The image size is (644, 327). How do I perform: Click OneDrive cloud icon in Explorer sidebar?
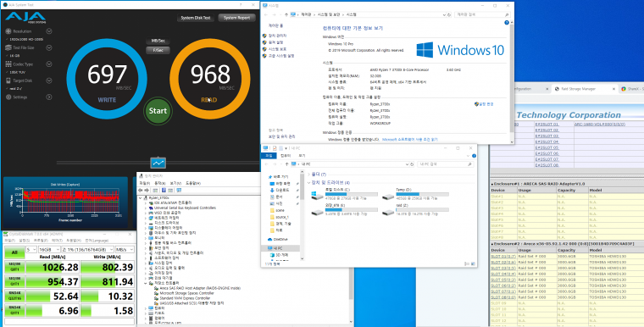pos(269,240)
